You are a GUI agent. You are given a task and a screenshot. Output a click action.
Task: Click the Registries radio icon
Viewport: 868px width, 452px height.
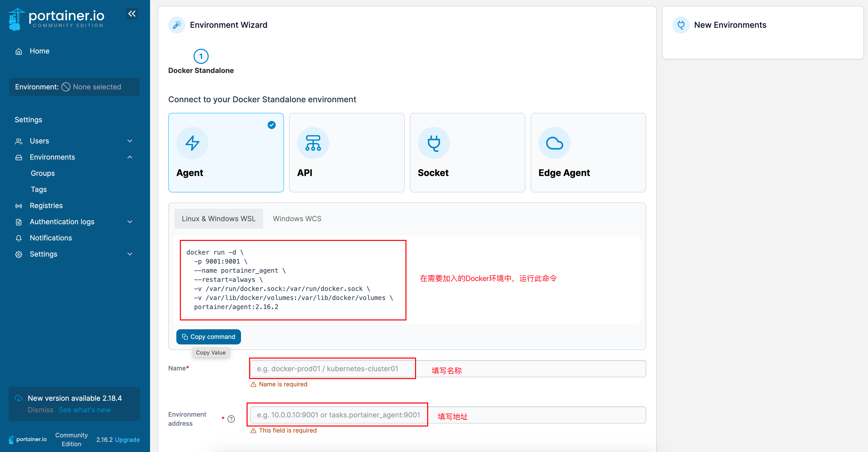tap(19, 206)
